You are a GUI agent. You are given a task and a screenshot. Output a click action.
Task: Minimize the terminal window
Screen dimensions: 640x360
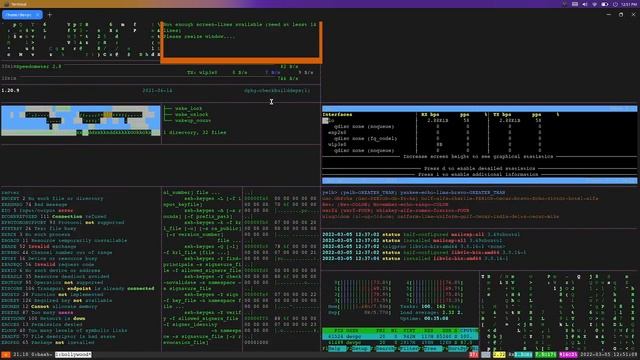point(609,15)
